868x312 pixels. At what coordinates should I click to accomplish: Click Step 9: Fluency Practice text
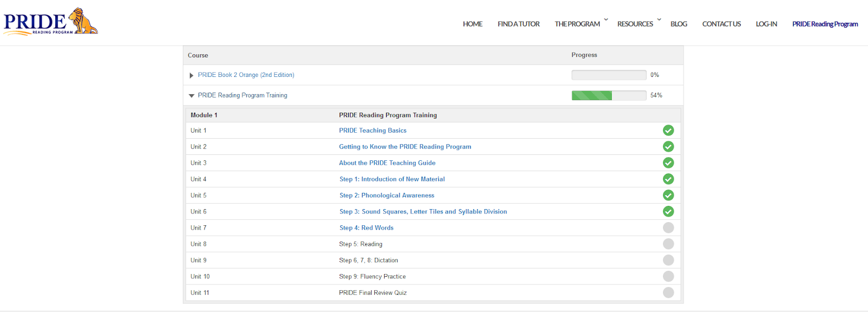click(x=372, y=277)
